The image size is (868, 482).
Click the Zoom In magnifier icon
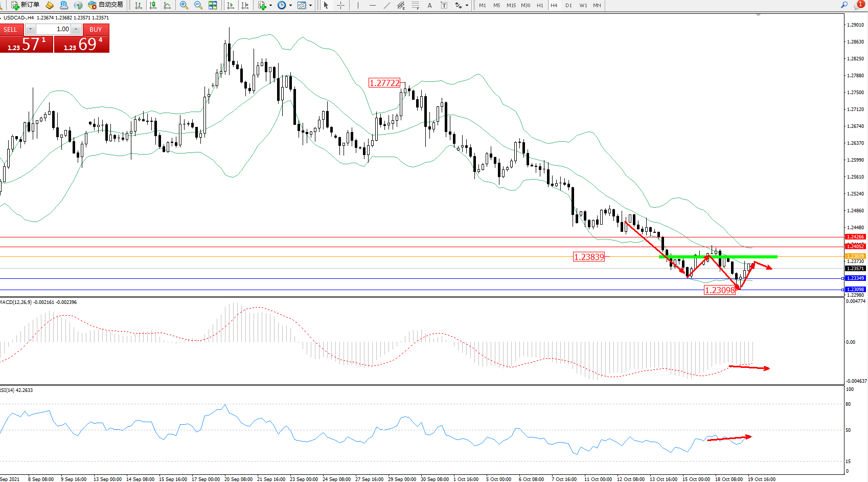point(184,5)
